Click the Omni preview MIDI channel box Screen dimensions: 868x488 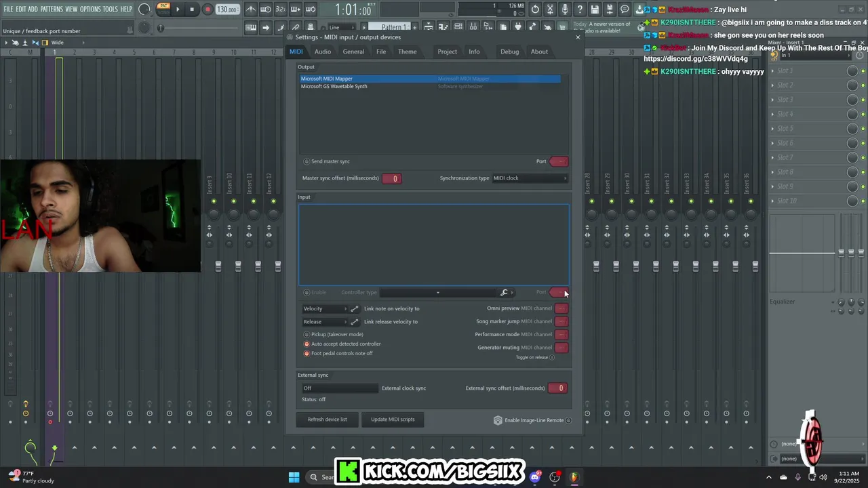tap(561, 308)
